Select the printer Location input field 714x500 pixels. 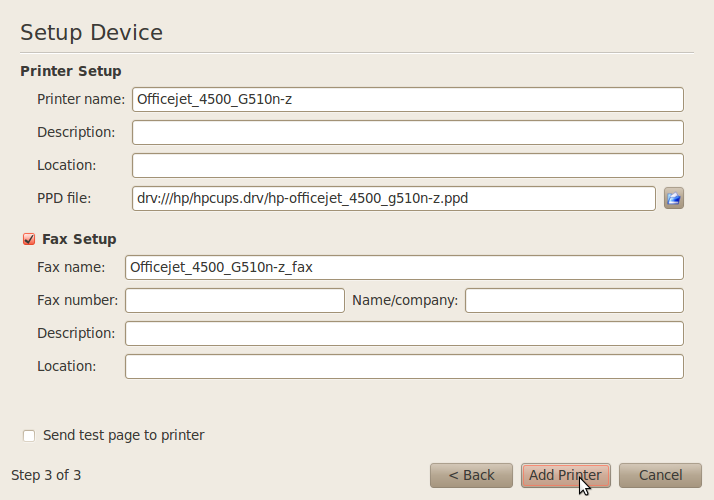pyautogui.click(x=407, y=165)
